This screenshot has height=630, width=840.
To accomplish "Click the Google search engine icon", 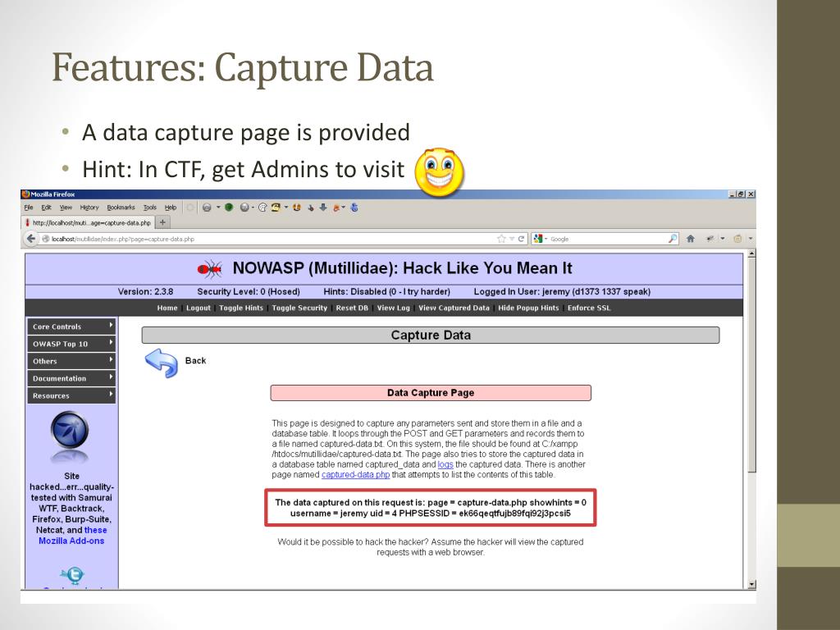I will click(x=538, y=239).
